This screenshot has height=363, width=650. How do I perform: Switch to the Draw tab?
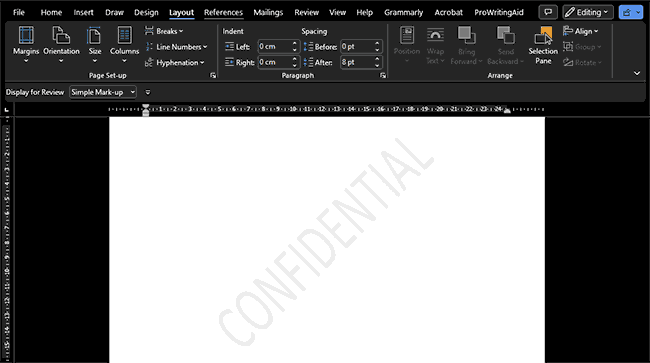tap(114, 12)
